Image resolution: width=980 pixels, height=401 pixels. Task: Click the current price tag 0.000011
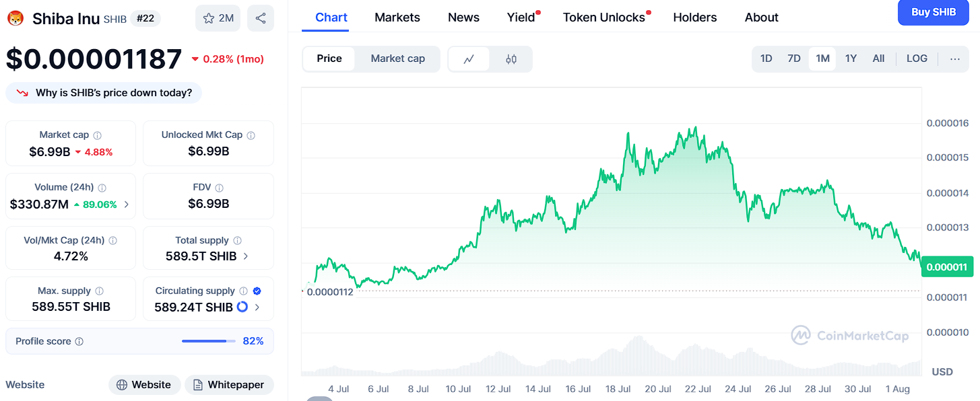[946, 267]
